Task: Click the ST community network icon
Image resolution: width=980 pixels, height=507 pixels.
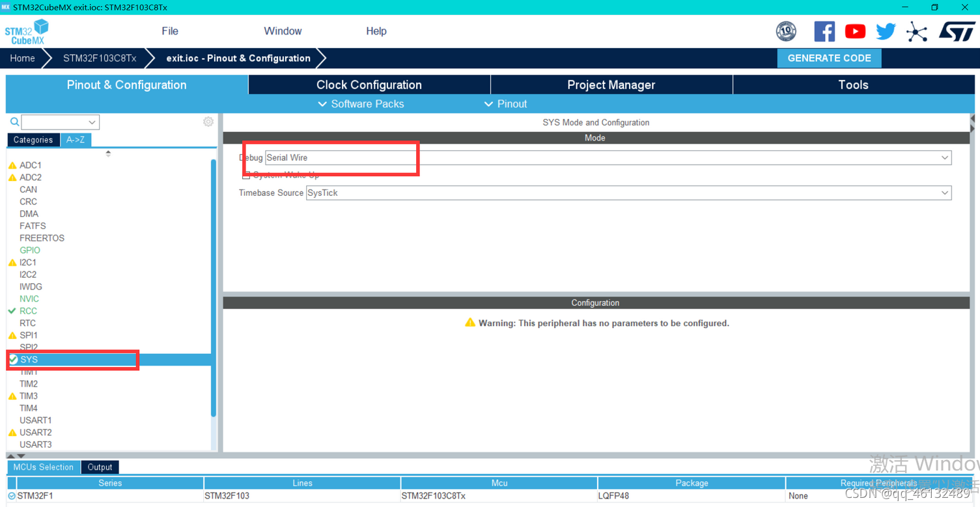Action: 917,32
